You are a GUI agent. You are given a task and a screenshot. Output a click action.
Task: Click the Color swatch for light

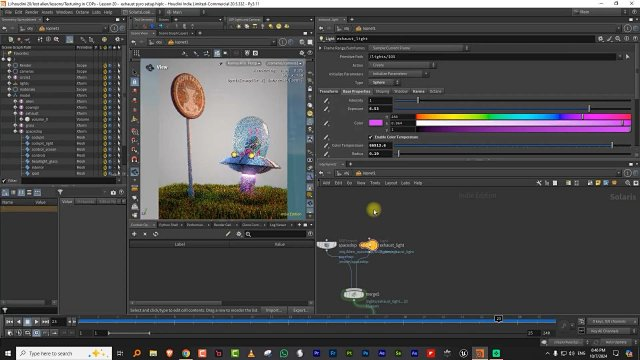[376, 123]
